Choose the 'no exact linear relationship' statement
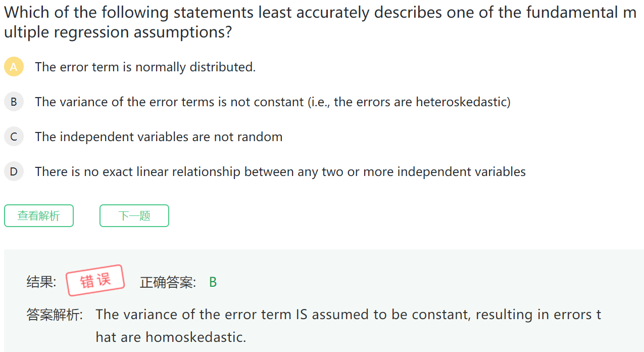 [x=280, y=171]
